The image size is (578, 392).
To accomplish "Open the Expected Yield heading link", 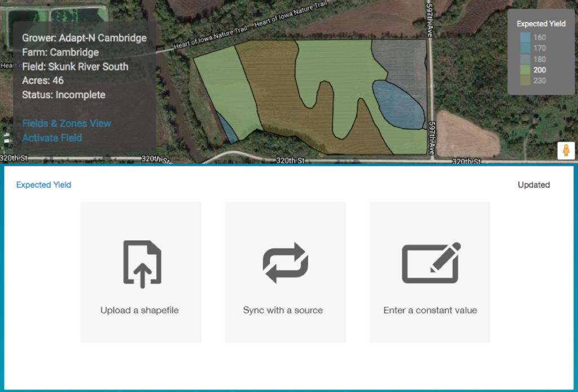I will coord(43,185).
